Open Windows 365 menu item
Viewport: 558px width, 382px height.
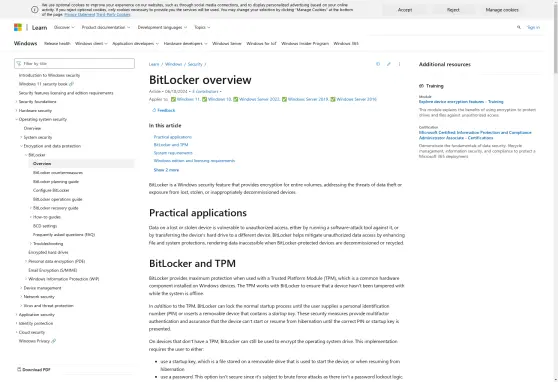(x=346, y=43)
